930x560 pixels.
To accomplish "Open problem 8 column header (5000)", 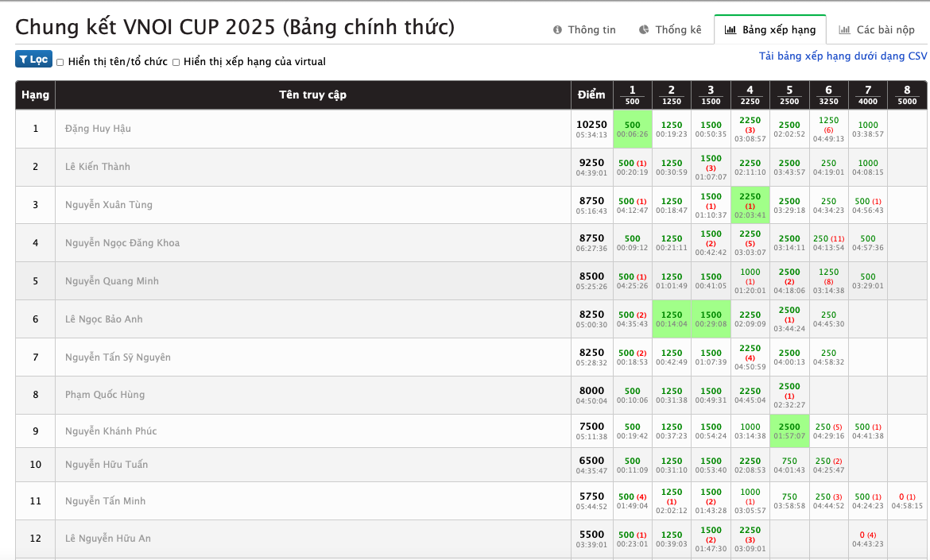I will pyautogui.click(x=907, y=95).
